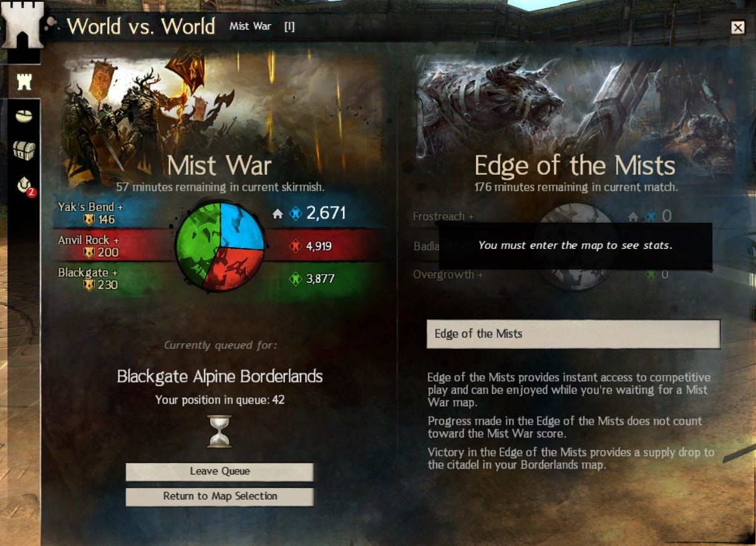The height and width of the screenshot is (546, 756).
Task: Open sidebar icon with red notification badge
Action: tap(25, 185)
